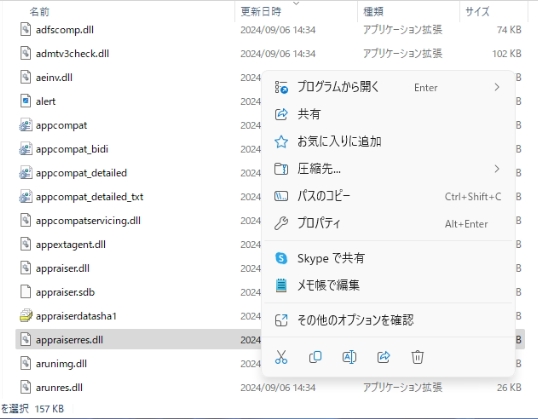
Task: Expand プログラムから開く submenu arrow
Action: pos(497,87)
